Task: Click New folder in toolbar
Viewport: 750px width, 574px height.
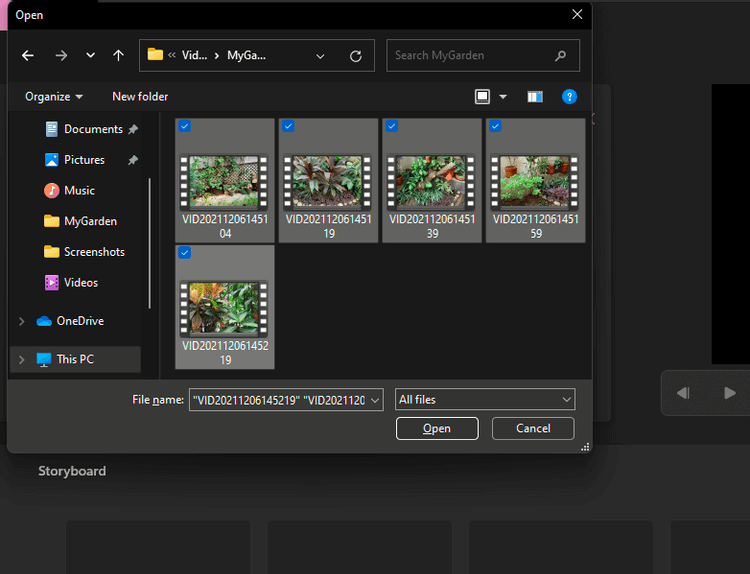Action: click(140, 97)
